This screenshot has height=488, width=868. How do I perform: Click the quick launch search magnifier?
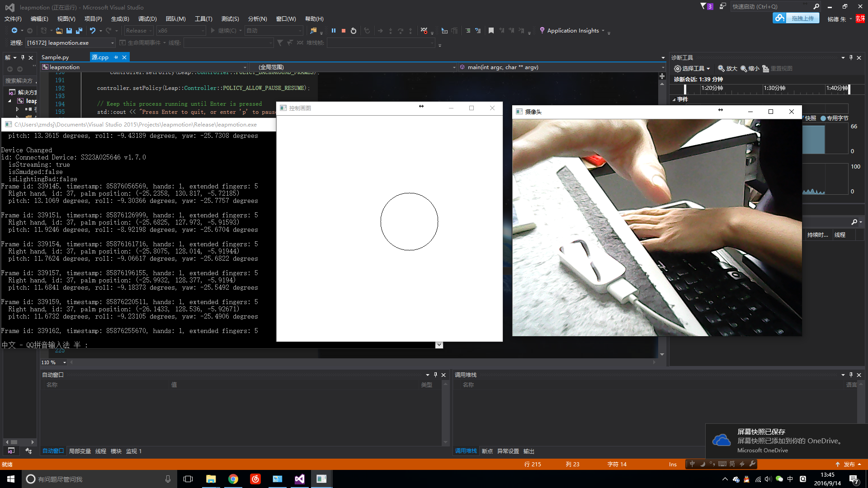pos(816,6)
